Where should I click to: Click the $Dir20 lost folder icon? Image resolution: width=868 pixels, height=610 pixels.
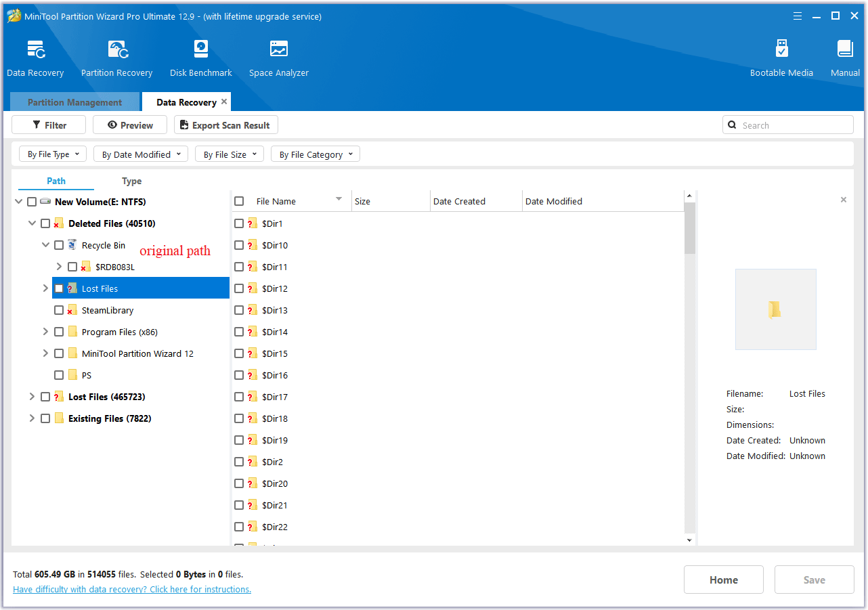tap(253, 483)
